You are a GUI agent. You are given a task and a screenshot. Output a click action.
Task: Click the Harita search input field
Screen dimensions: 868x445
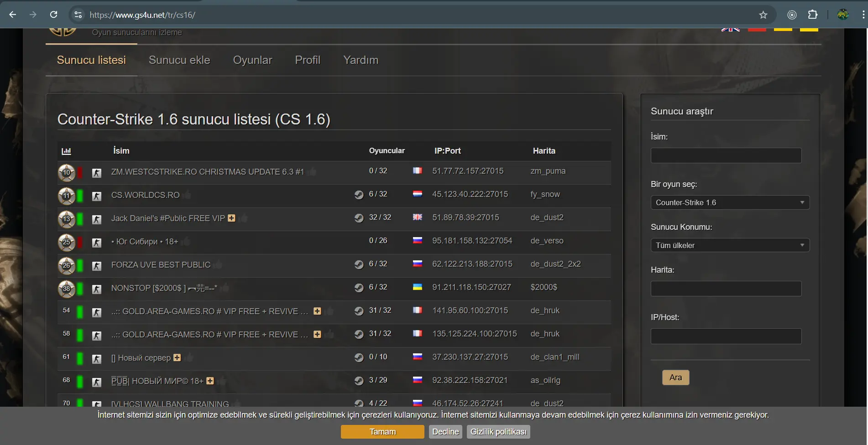726,289
